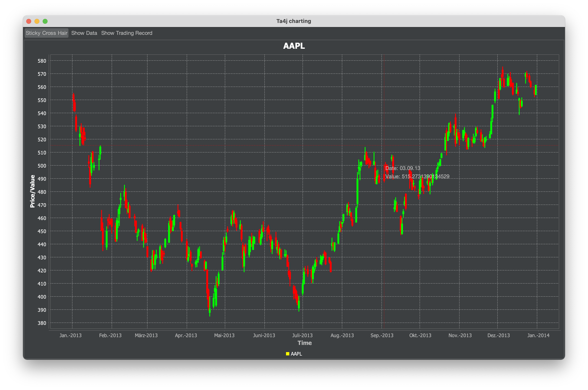Click the crosshair Date 03.09.13 annotation
588x390 pixels.
402,168
